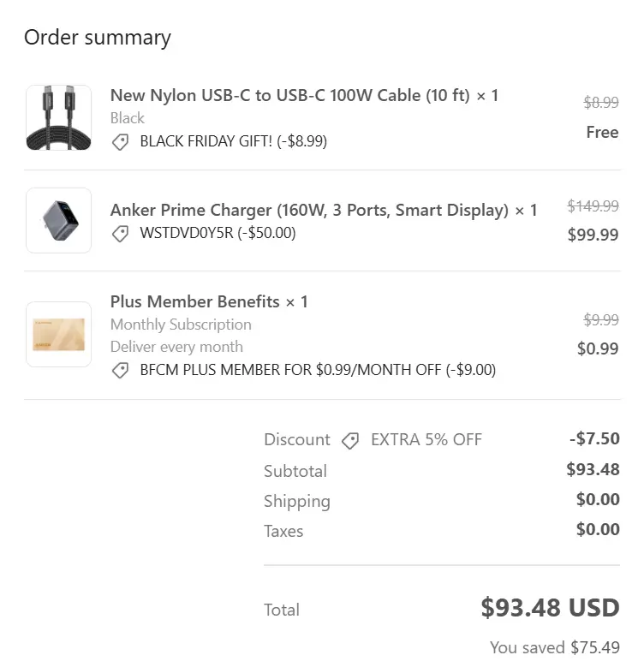
Task: Click the Anker Prime Charger thumbnail
Action: pos(58,220)
